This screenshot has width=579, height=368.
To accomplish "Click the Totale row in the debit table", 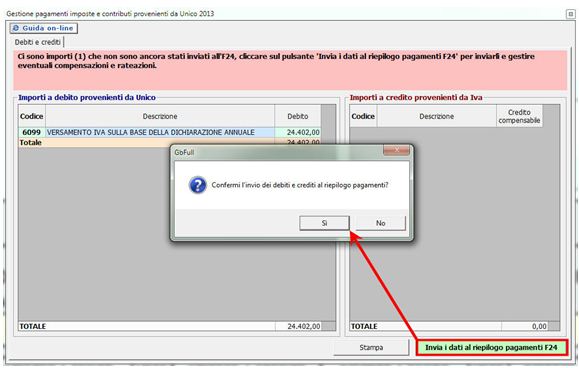I will point(169,142).
